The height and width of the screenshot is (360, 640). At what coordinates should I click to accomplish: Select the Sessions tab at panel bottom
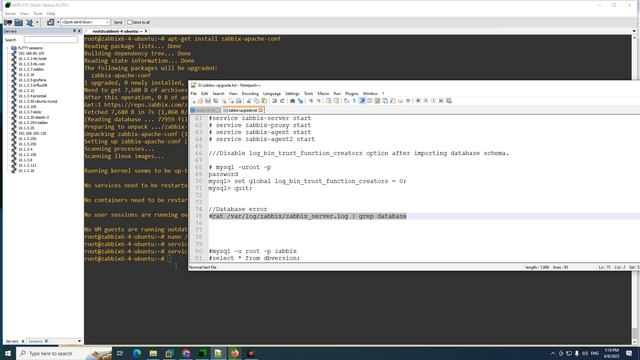tap(36, 341)
